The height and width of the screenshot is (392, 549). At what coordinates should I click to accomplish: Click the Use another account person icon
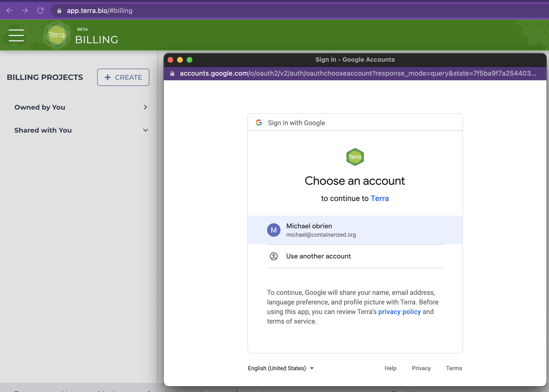click(x=273, y=256)
